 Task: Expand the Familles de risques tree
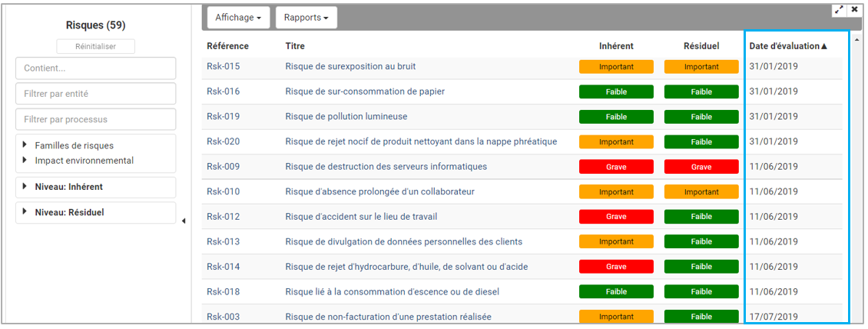(25, 145)
